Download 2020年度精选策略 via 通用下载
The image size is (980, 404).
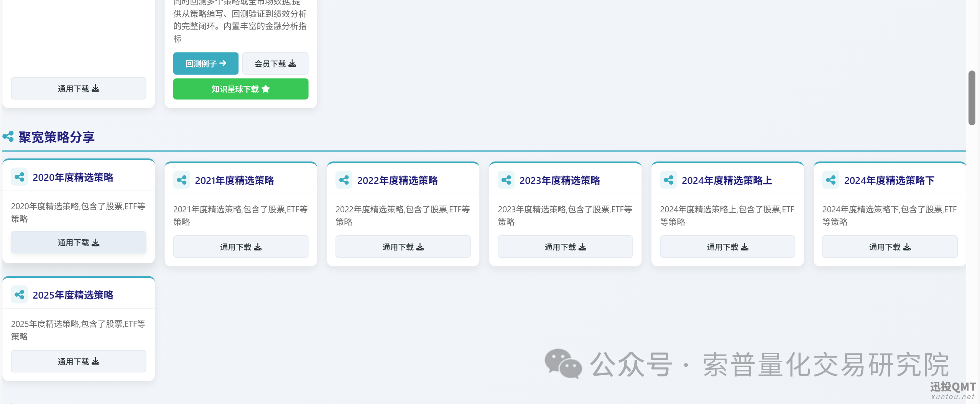[78, 242]
